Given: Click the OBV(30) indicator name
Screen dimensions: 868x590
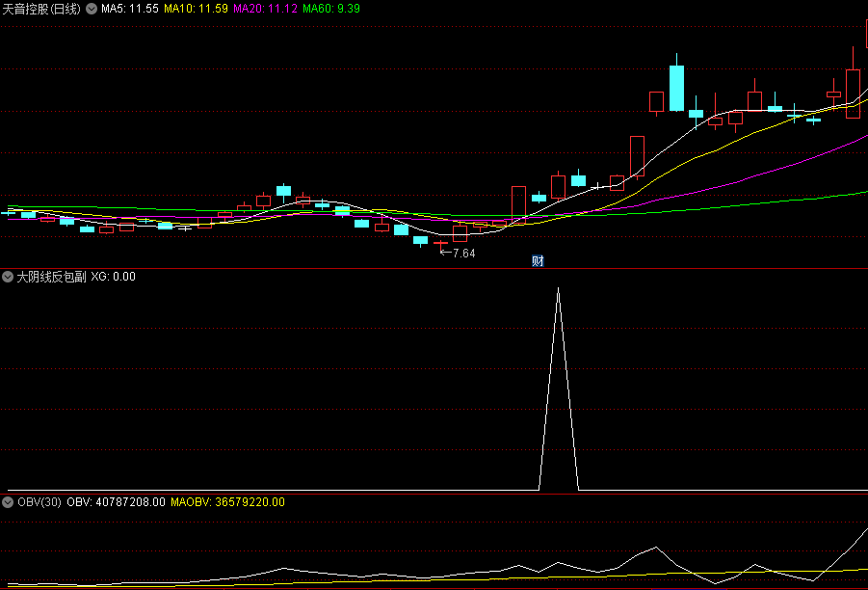Looking at the screenshot, I should [39, 502].
